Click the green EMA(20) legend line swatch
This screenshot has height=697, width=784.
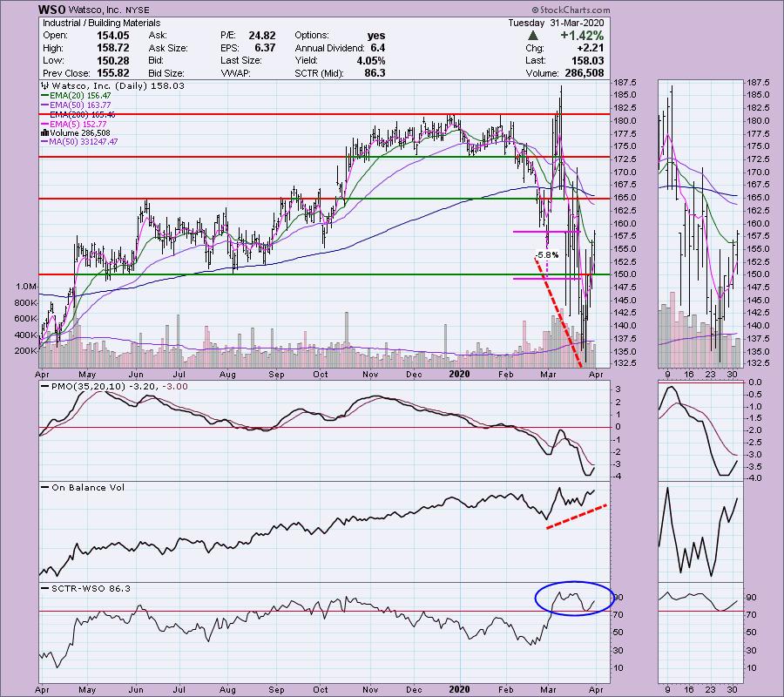click(45, 95)
